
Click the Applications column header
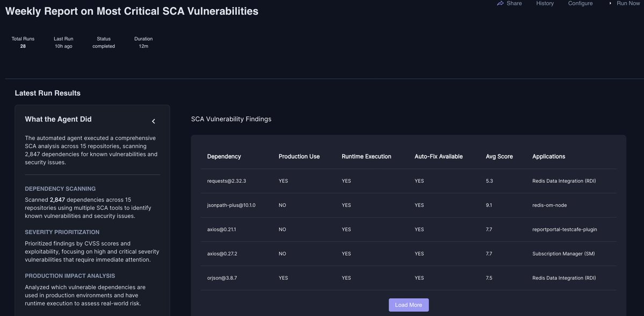548,156
